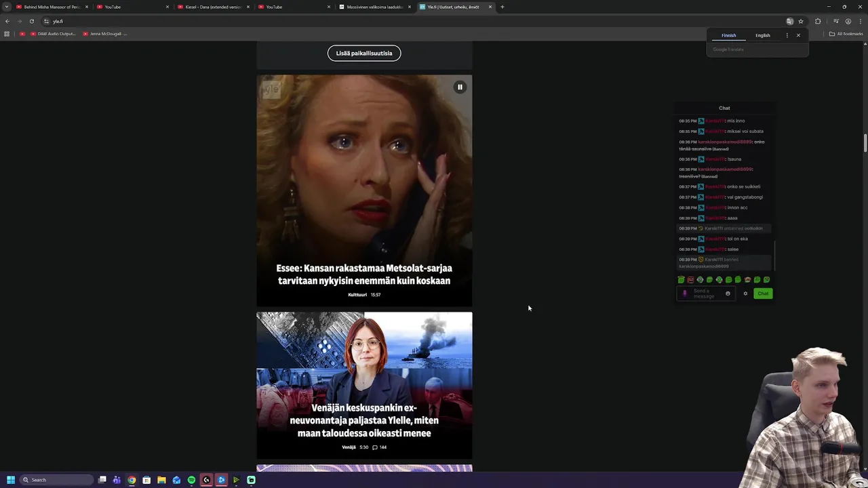Go back to the previous page

pyautogui.click(x=7, y=21)
